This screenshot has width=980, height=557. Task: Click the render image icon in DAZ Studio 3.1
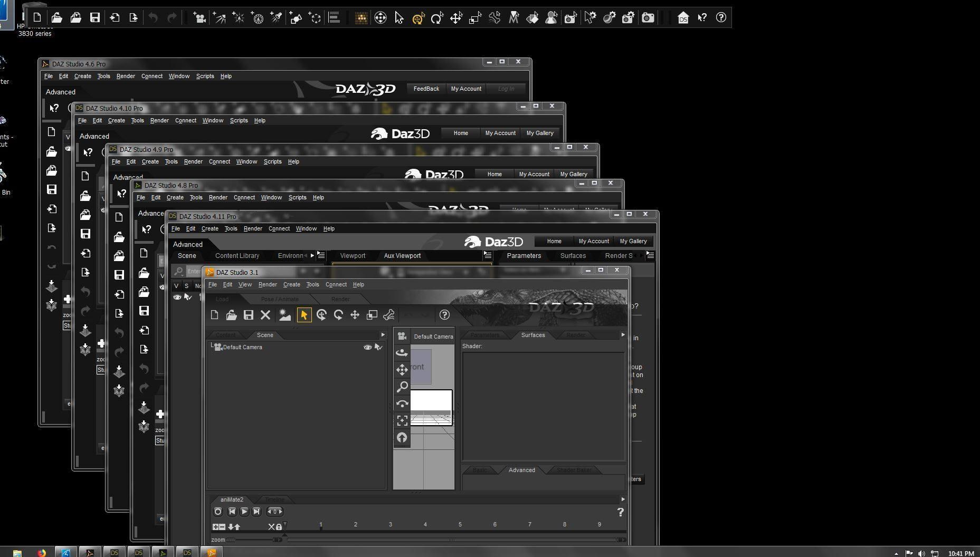point(284,315)
